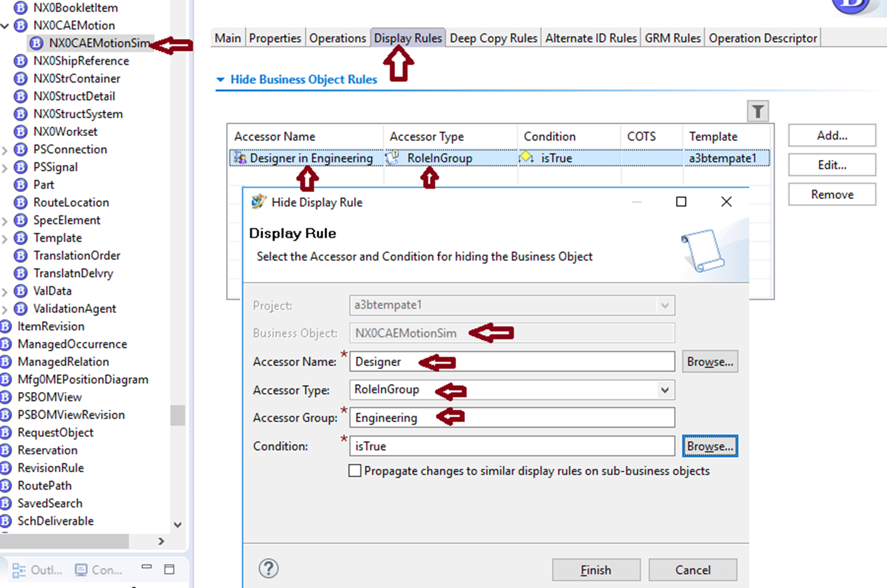Switch to the Properties tab
This screenshot has width=887, height=588.
(275, 38)
